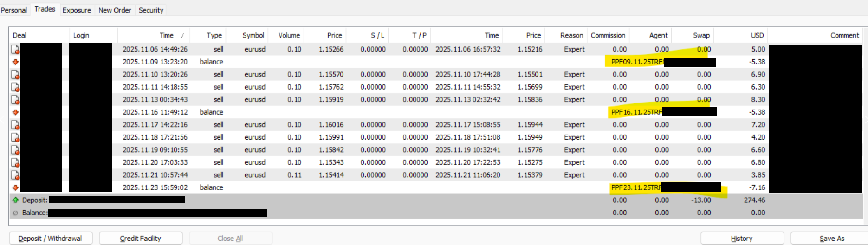Open the Credit Facility dialog
The width and height of the screenshot is (868, 245).
(x=141, y=238)
